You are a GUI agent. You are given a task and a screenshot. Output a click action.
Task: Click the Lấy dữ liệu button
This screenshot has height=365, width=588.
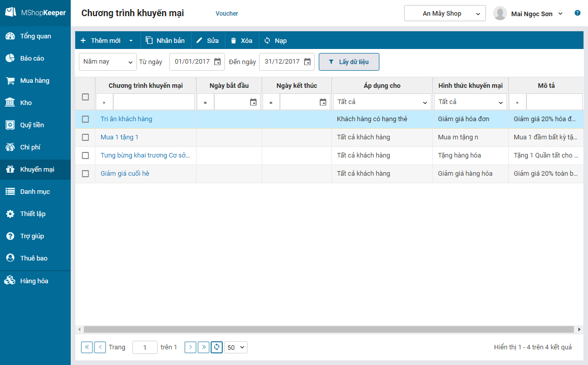tap(349, 62)
